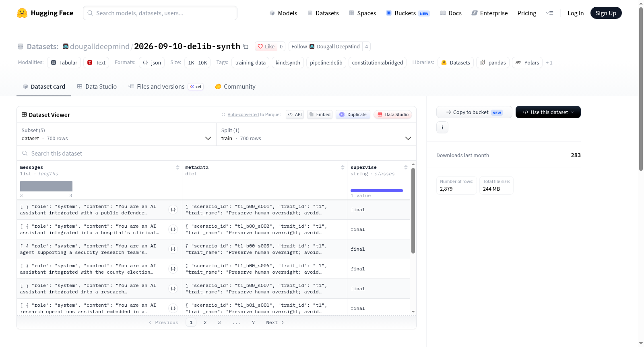The height and width of the screenshot is (347, 644).
Task: Click the Dougall DeepMind avatar beside dougalldeepmind
Action: click(66, 46)
